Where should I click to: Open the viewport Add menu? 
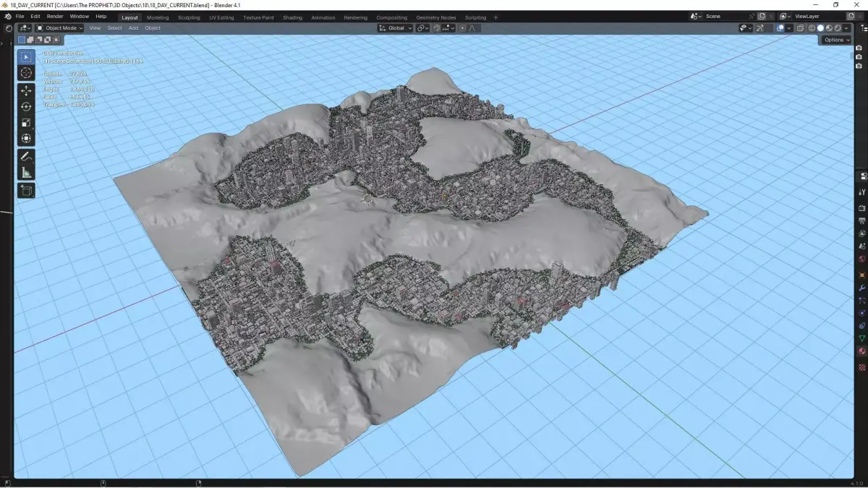coord(133,28)
